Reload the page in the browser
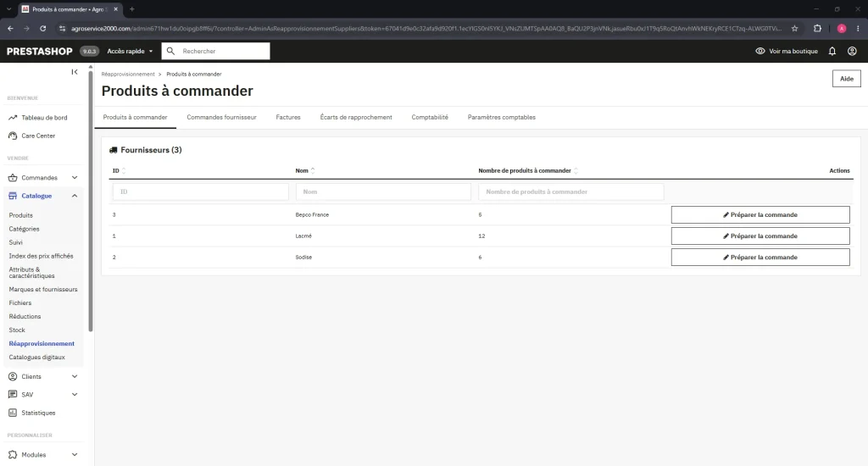Image resolution: width=868 pixels, height=466 pixels. pyautogui.click(x=42, y=28)
